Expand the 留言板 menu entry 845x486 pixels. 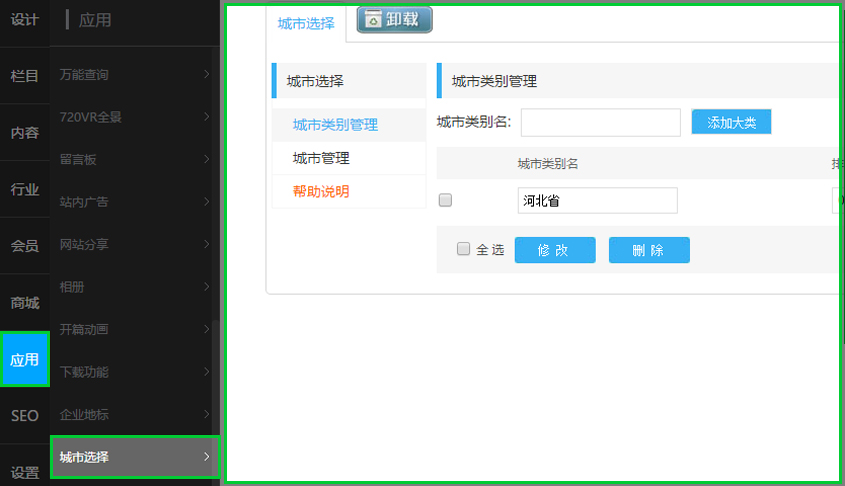(206, 159)
